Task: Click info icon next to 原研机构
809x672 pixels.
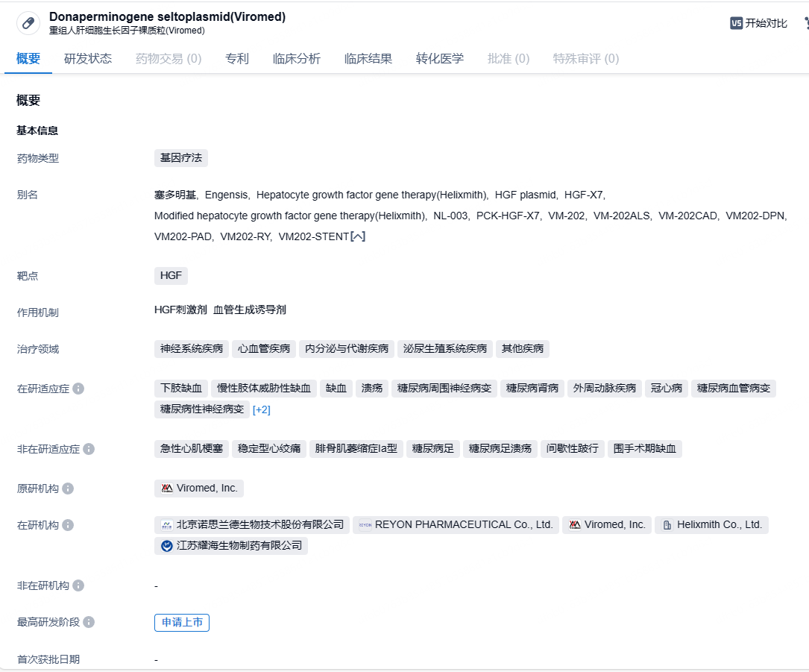Action: pos(68,489)
